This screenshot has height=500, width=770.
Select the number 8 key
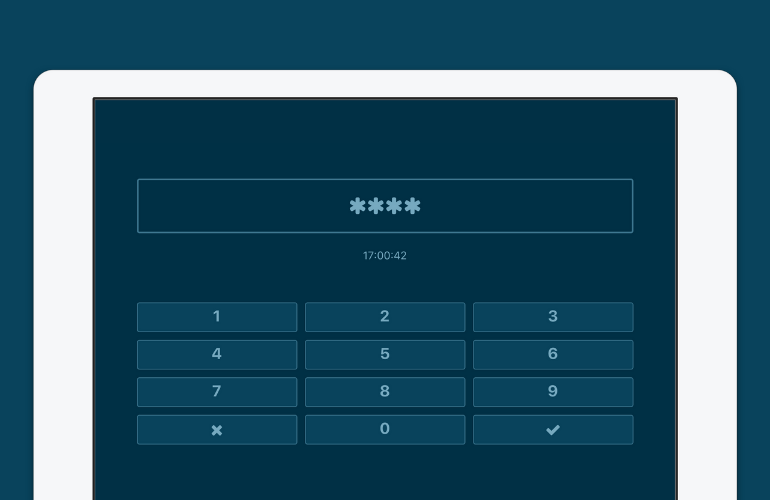point(385,392)
